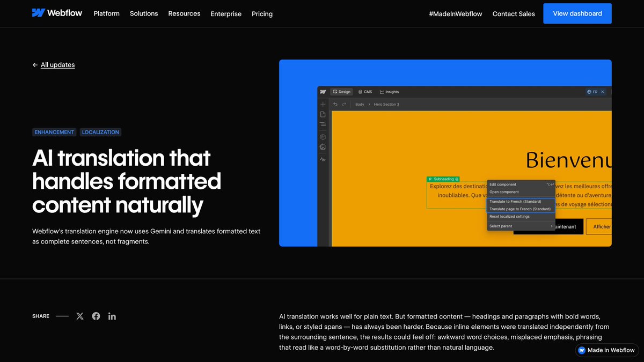Open the Resources menu

tap(184, 13)
